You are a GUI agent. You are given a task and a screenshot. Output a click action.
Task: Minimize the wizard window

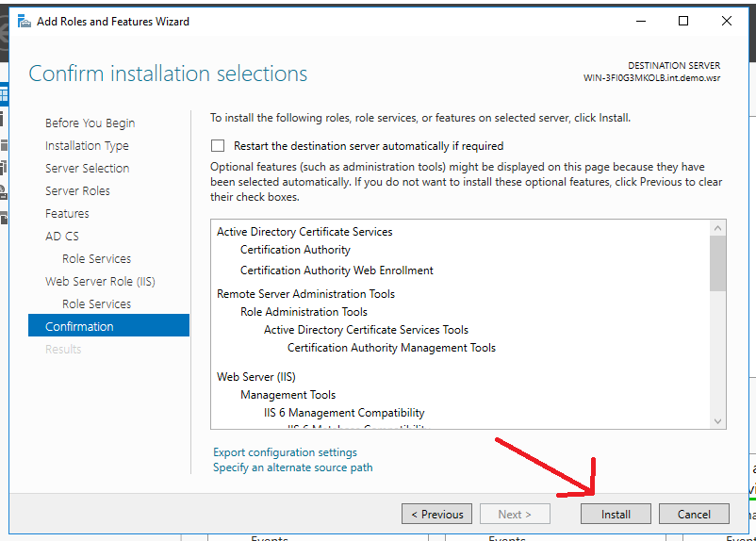pyautogui.click(x=641, y=22)
